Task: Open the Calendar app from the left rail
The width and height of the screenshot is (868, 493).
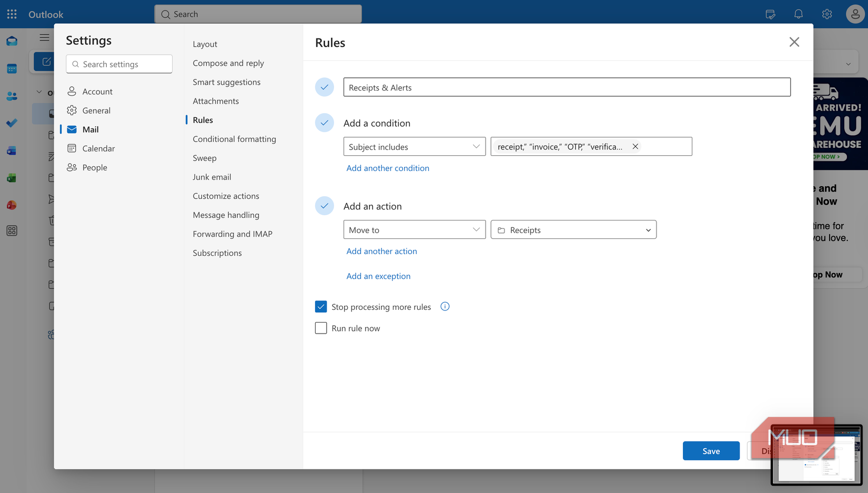Action: [x=12, y=68]
